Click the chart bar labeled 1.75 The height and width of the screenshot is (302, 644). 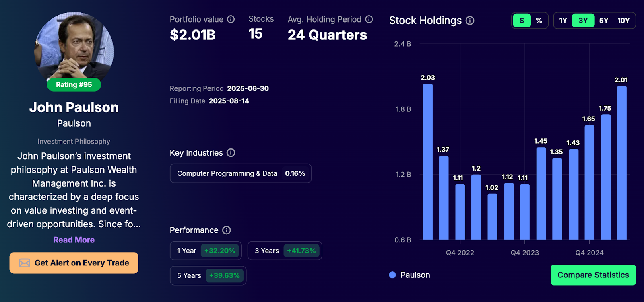tap(606, 177)
